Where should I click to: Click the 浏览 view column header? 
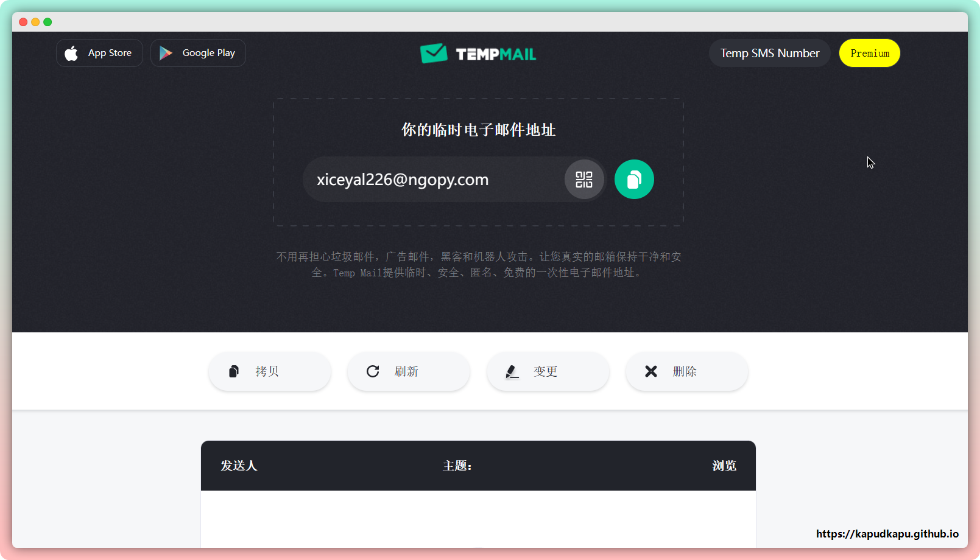pyautogui.click(x=724, y=466)
